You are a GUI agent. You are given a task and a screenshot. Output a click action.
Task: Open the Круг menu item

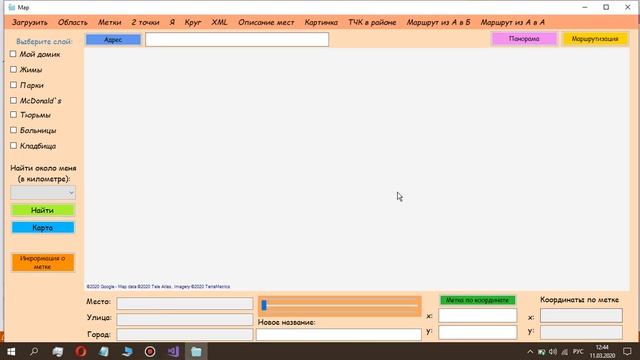[x=193, y=22]
